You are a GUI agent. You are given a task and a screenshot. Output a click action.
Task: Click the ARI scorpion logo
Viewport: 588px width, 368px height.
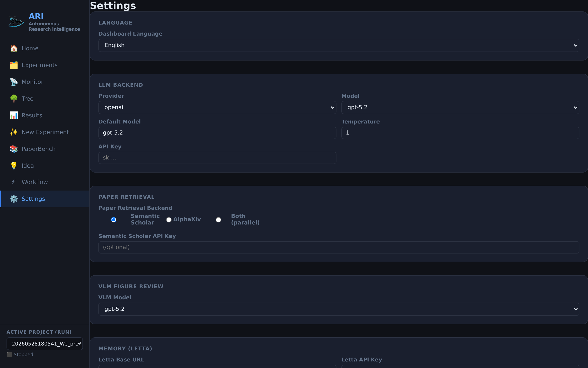[x=16, y=22]
